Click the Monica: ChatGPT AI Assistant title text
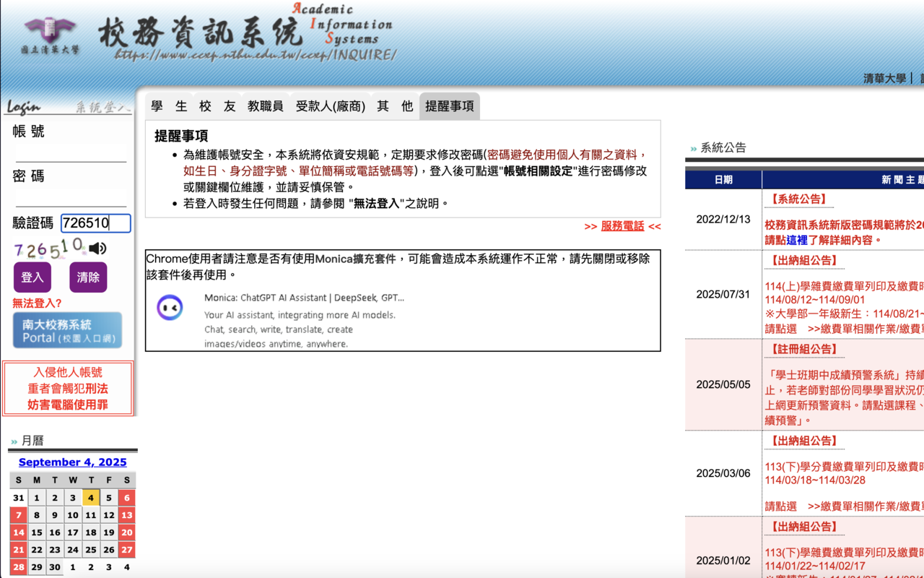Viewport: 924px width, 578px height. click(x=304, y=298)
